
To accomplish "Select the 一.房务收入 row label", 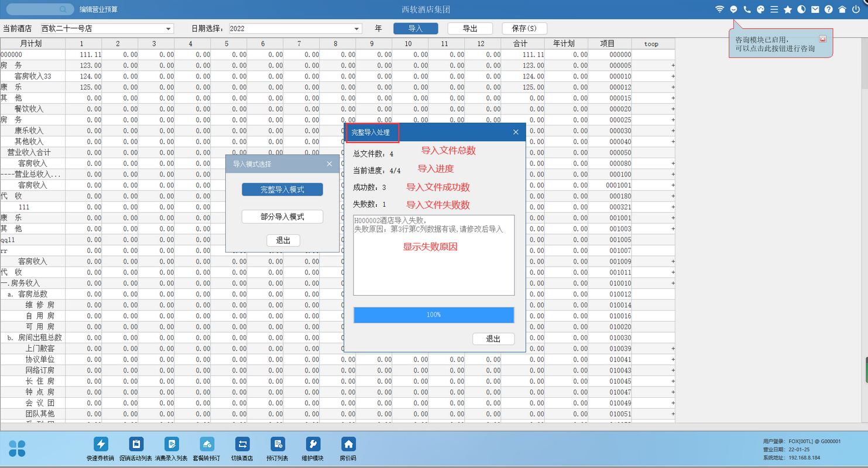I will 20,283.
